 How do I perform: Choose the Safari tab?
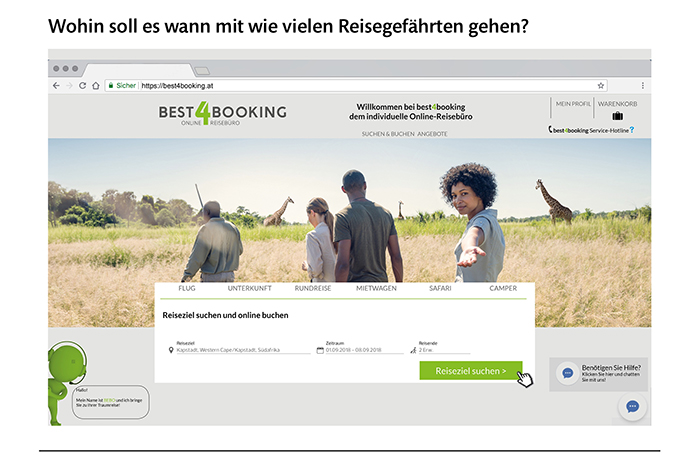point(440,288)
